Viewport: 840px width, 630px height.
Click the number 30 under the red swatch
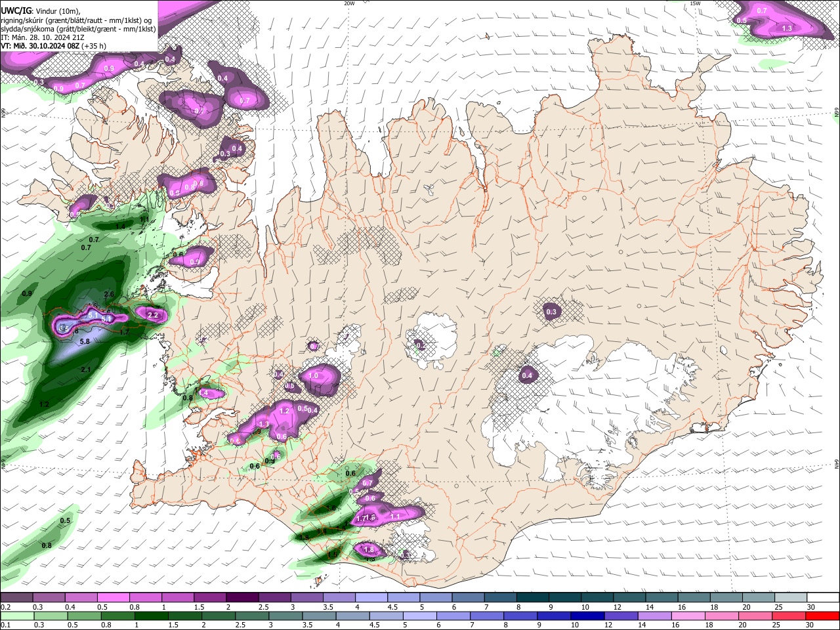click(811, 625)
